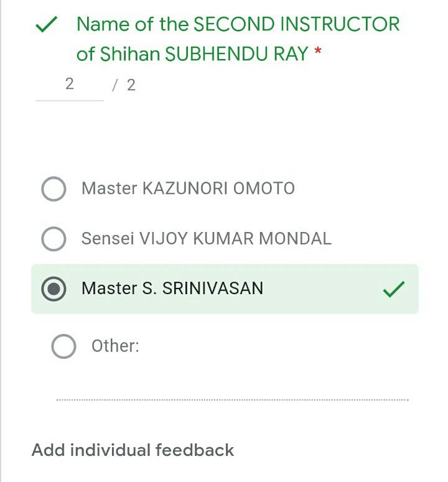Click the 'of Shihan SUBHENDU RAY' title line

(192, 54)
